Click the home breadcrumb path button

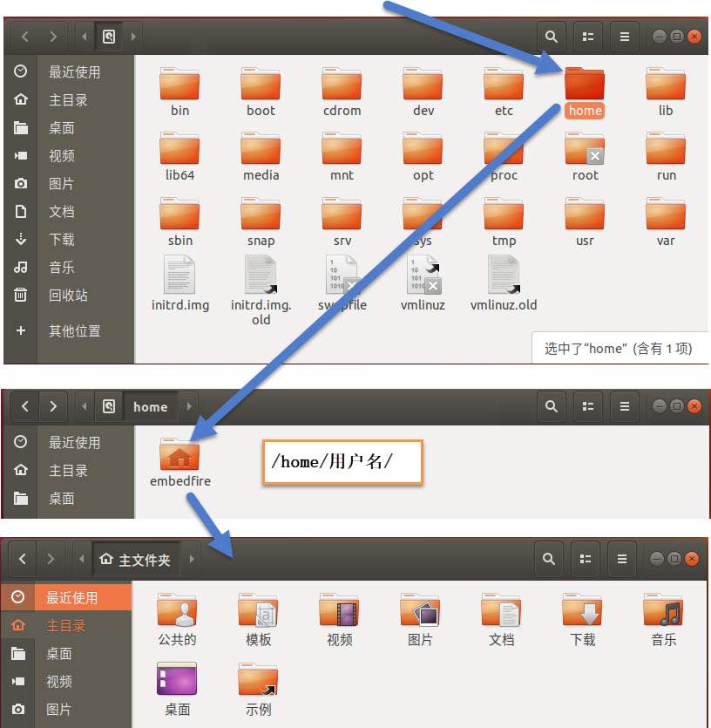pyautogui.click(x=151, y=406)
